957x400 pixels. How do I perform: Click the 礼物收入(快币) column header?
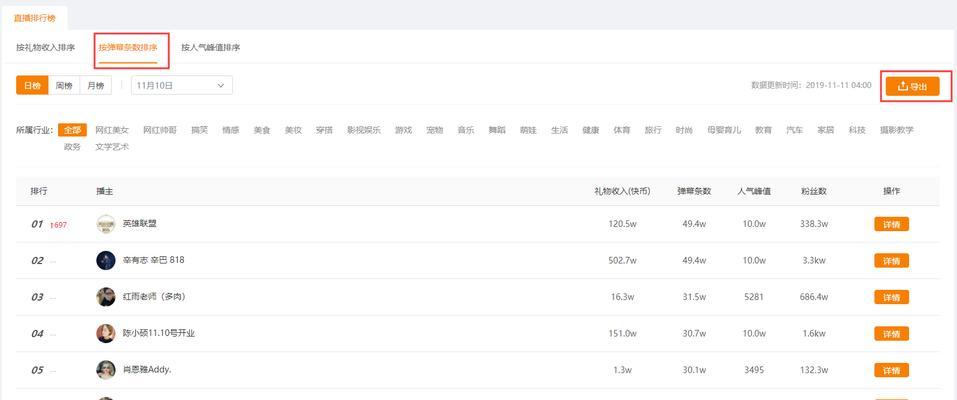coord(622,191)
